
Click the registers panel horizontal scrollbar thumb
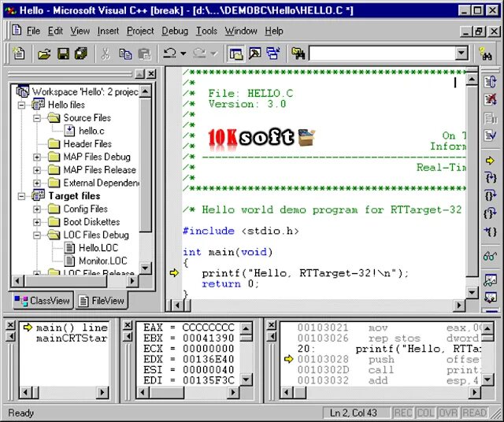(167, 392)
